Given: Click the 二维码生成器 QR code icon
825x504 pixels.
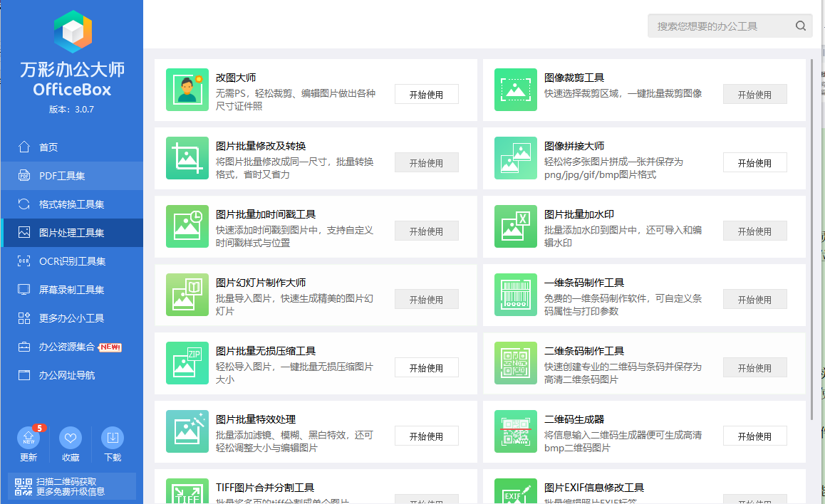Looking at the screenshot, I should 515,431.
